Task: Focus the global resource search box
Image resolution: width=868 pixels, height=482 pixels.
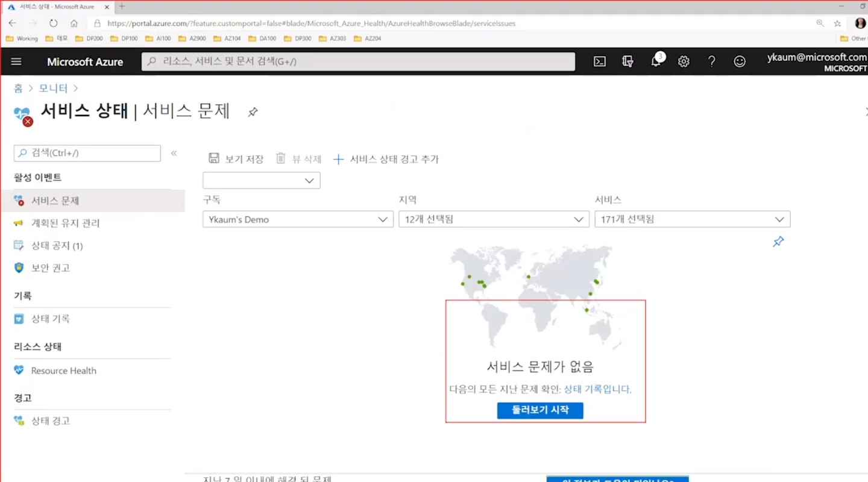Action: tap(358, 61)
